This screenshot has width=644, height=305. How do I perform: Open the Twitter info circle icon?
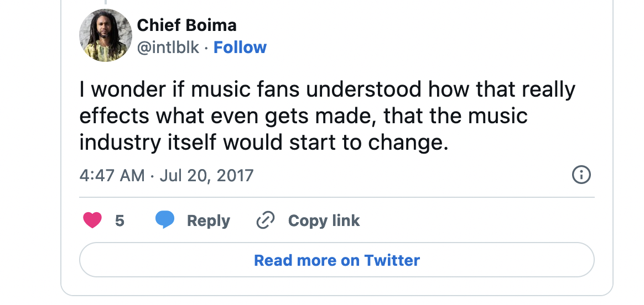[581, 175]
